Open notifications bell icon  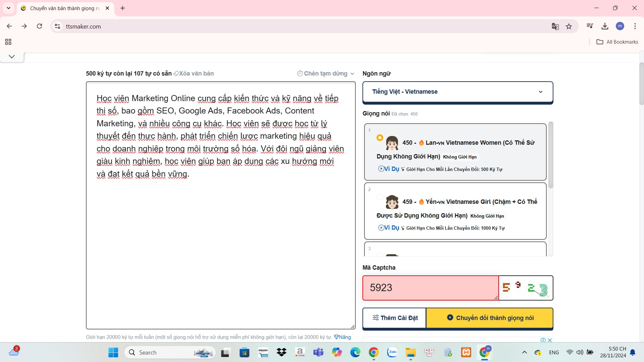click(633, 352)
